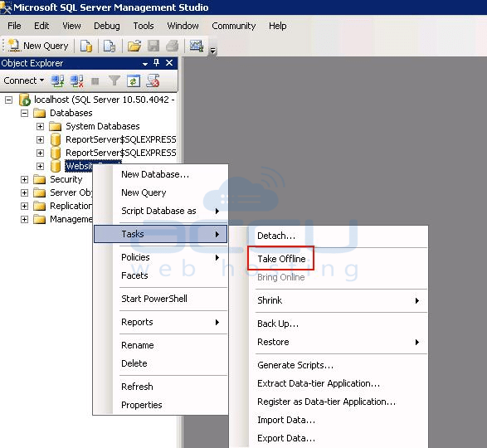
Task: Choose Take Offline in Tasks submenu
Action: point(329,259)
